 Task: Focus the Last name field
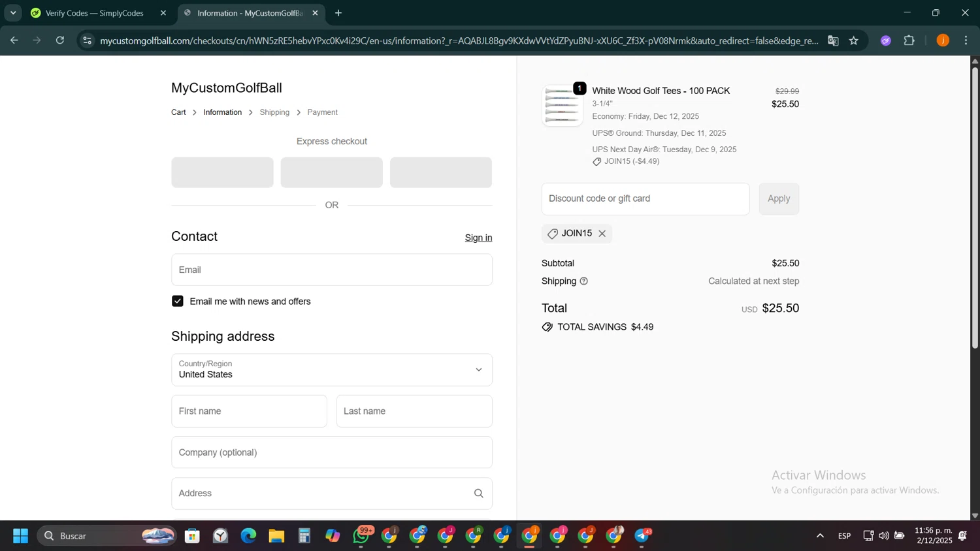414,411
